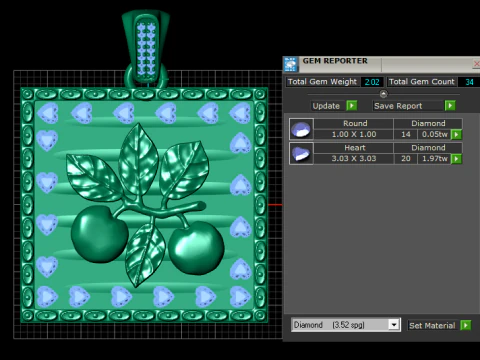Click the Heart shape label
Image resolution: width=480 pixels, height=360 pixels.
(x=355, y=148)
